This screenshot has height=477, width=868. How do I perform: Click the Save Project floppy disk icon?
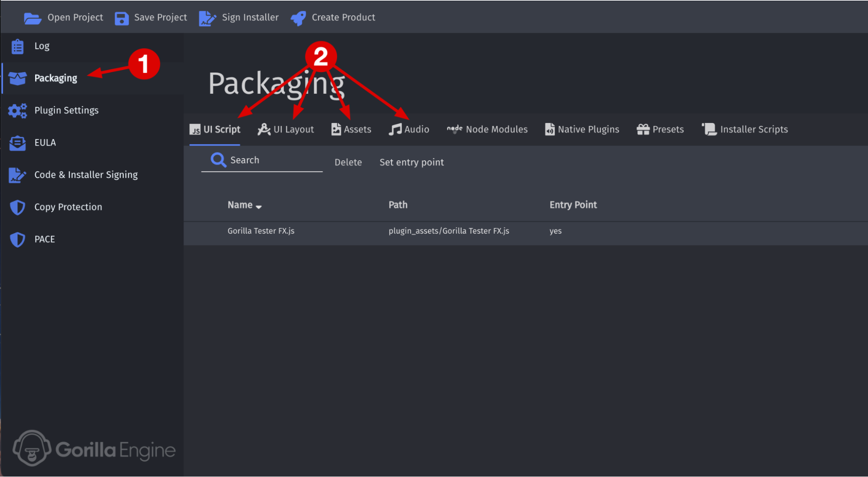pos(122,18)
